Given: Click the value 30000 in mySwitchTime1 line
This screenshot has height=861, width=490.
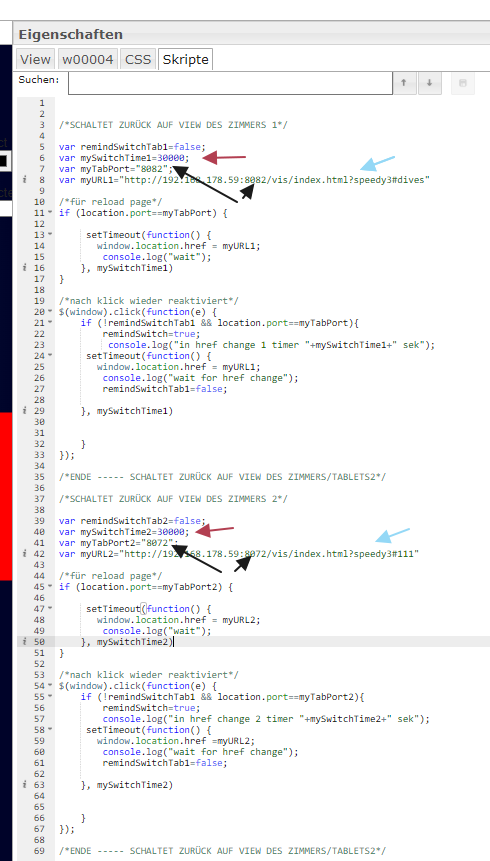Looking at the screenshot, I should pyautogui.click(x=170, y=158).
